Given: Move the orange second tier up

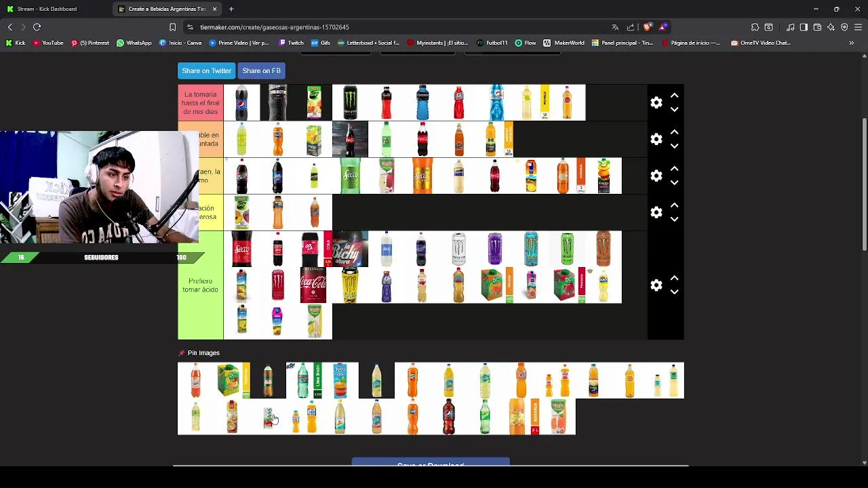Looking at the screenshot, I should (x=674, y=132).
